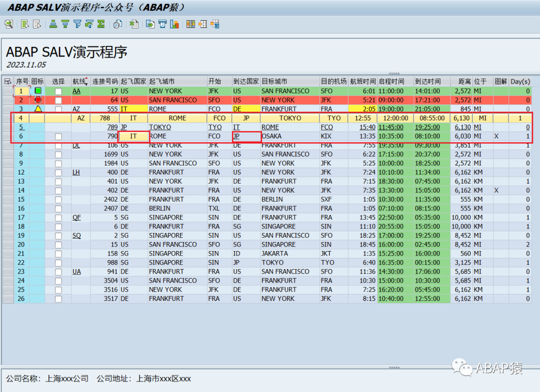The width and height of the screenshot is (540, 392).
Task: Click the green square status icon in row 1
Action: point(38,90)
